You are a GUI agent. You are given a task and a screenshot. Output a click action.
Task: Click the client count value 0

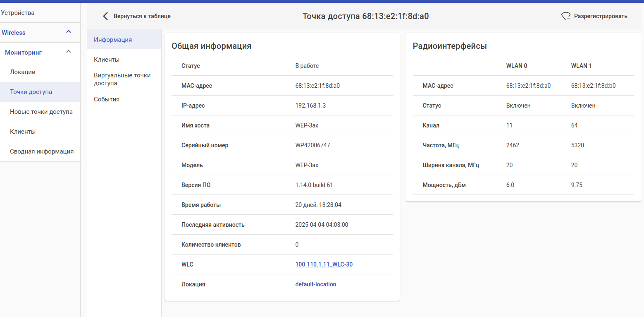[297, 245]
